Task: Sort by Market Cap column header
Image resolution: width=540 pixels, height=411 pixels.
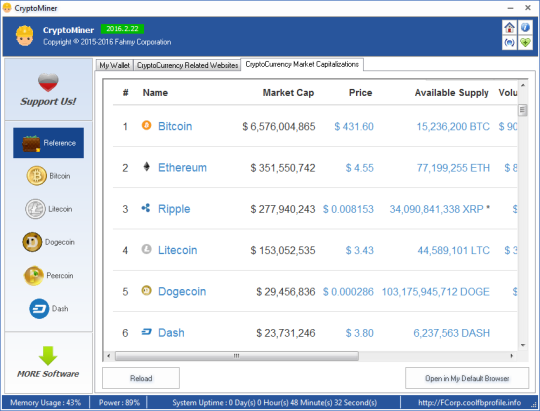Action: point(288,93)
